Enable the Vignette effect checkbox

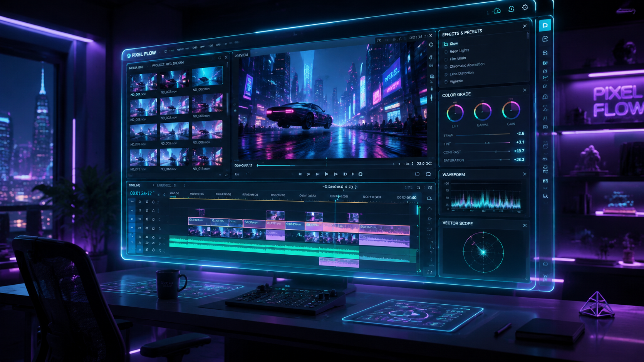point(446,82)
